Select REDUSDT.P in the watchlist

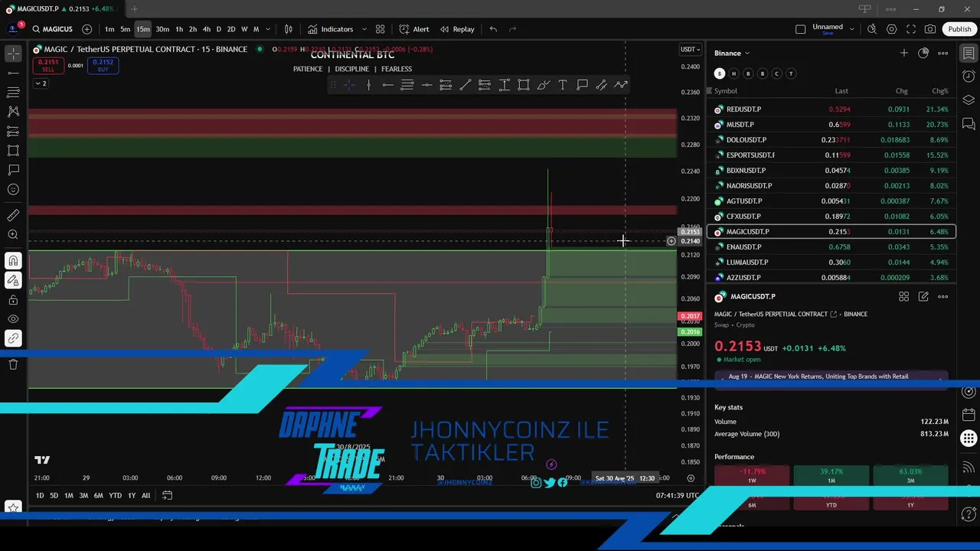point(831,109)
